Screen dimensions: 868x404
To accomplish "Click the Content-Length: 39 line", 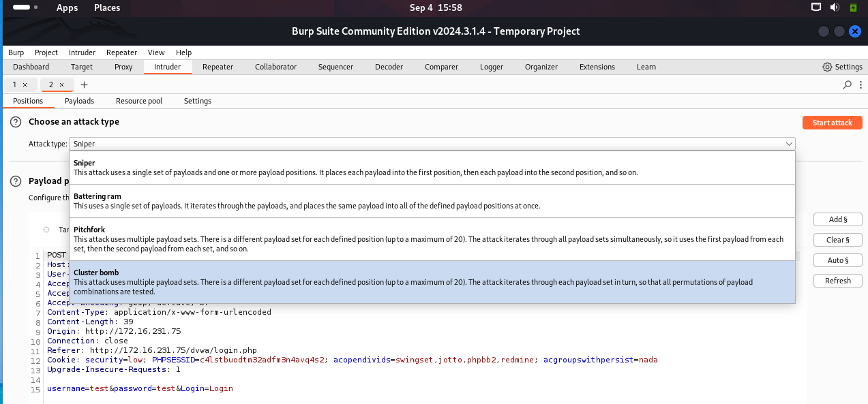I will click(90, 322).
